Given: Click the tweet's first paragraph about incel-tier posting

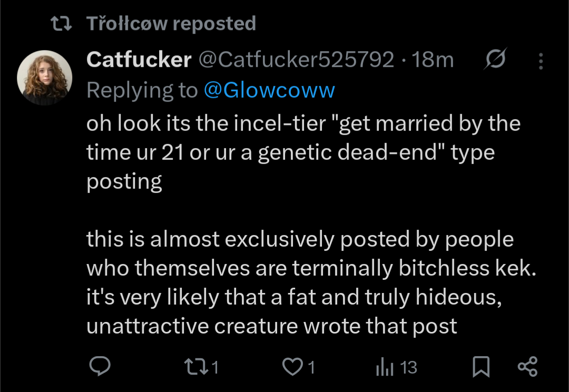Looking at the screenshot, I should (x=303, y=153).
